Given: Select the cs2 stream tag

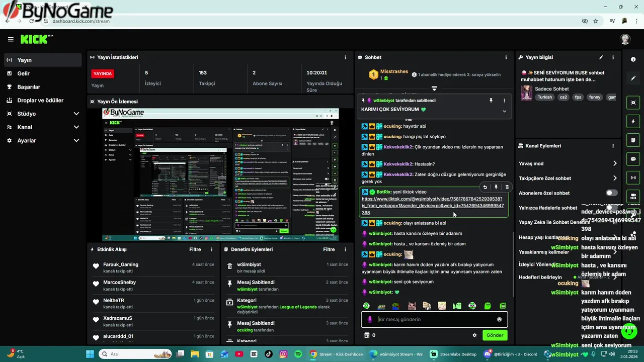Looking at the screenshot, I should click(563, 97).
